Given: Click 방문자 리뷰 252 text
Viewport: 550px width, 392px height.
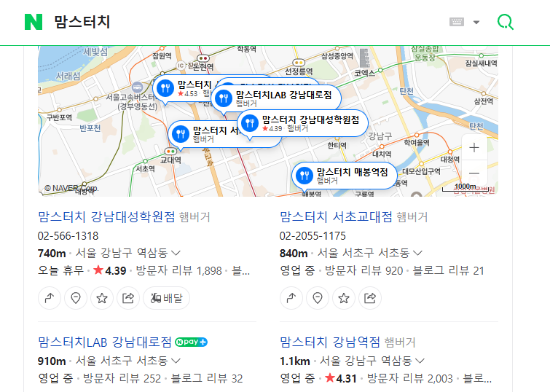Looking at the screenshot, I should pos(122,379).
